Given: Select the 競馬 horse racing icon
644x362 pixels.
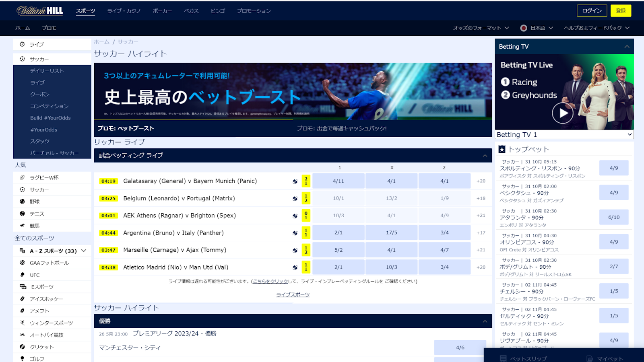Looking at the screenshot, I should [x=22, y=226].
